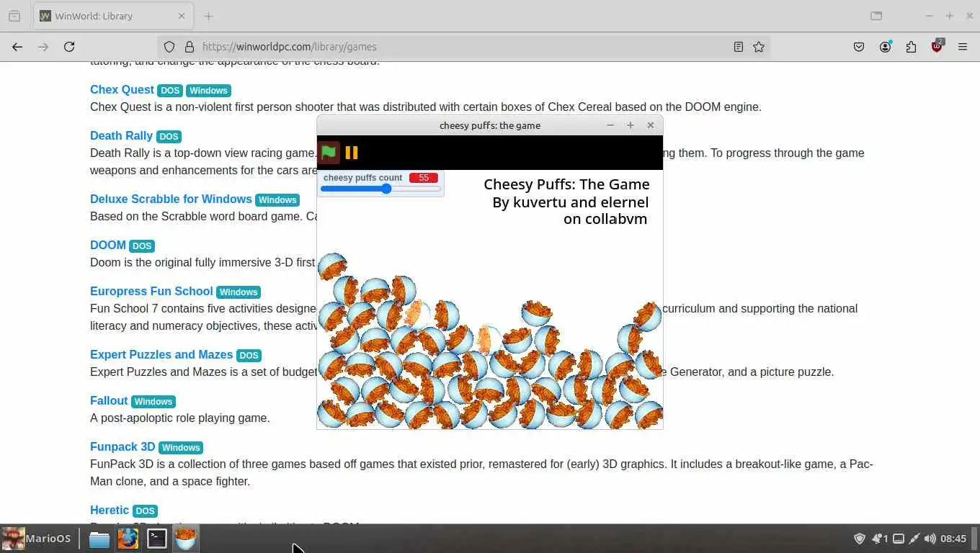This screenshot has height=553, width=980.
Task: Open the volume tray icon
Action: [930, 539]
